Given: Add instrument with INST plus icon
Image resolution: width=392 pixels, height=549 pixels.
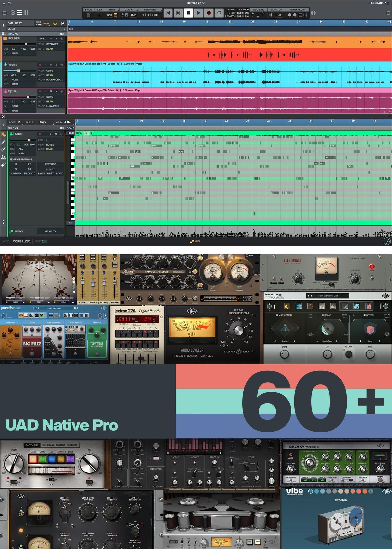Looking at the screenshot, I should click(x=47, y=140).
